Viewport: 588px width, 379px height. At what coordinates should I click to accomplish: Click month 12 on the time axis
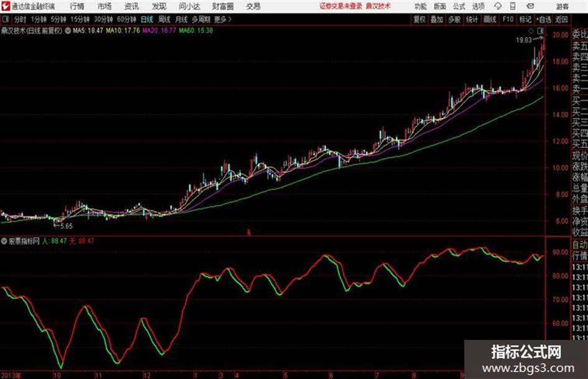click(x=147, y=375)
